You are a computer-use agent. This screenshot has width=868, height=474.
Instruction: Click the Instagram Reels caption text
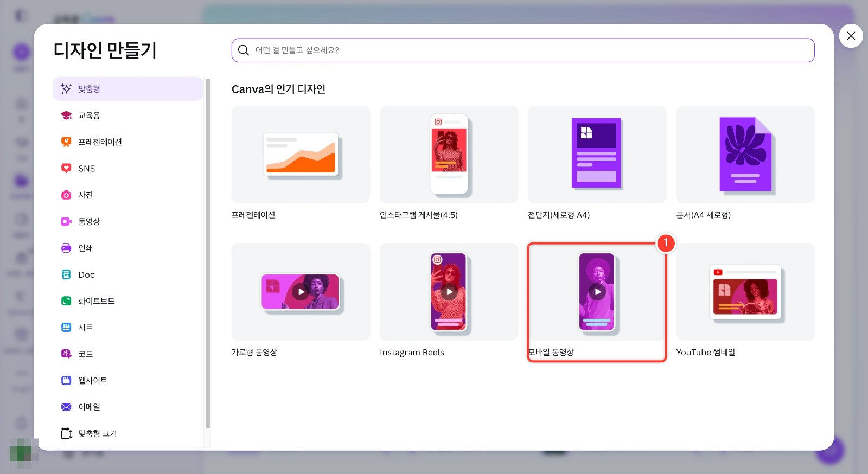click(412, 353)
